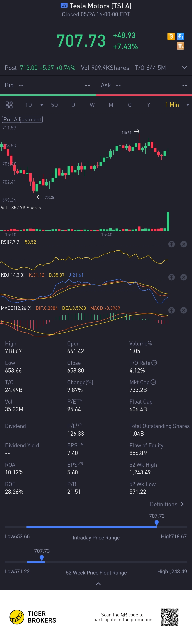This screenshot has height=644, width=192.
Task: Tap the 52 Wk Low 571.22 value
Action: [138, 491]
